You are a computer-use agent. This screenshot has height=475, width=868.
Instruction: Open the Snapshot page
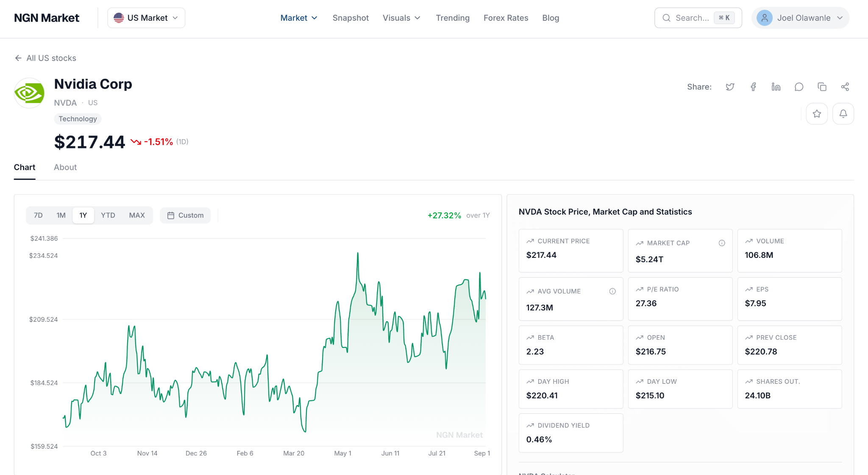(351, 18)
